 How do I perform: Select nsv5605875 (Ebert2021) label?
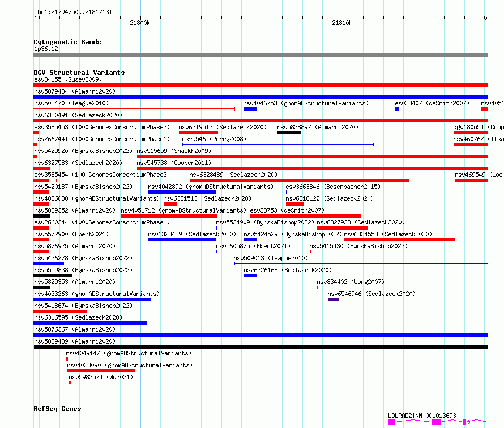pos(253,246)
